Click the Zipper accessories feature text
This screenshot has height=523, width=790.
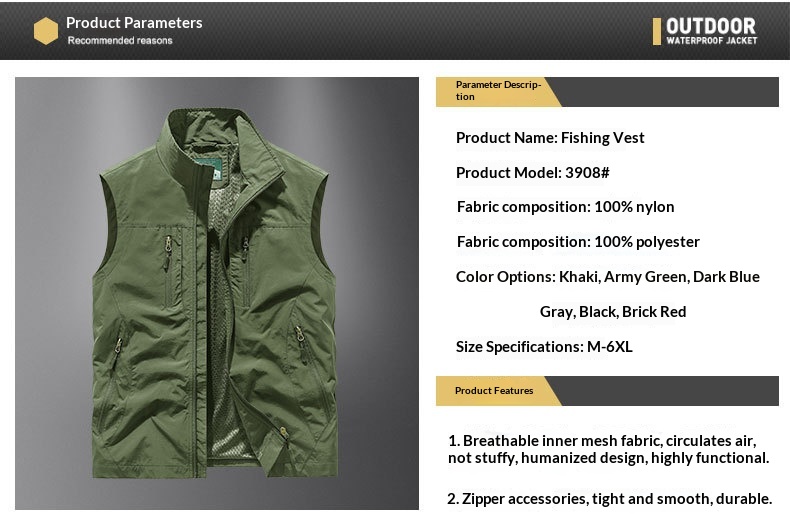click(x=610, y=498)
